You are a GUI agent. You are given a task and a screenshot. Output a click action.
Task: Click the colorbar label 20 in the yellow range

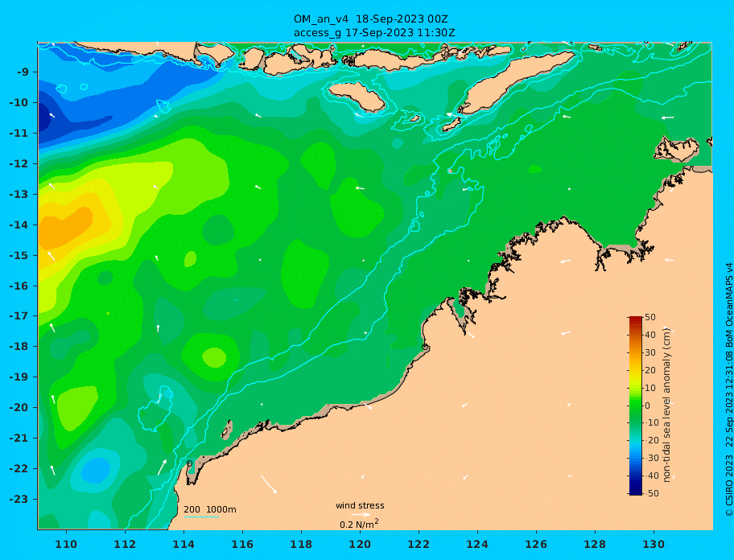(x=650, y=370)
